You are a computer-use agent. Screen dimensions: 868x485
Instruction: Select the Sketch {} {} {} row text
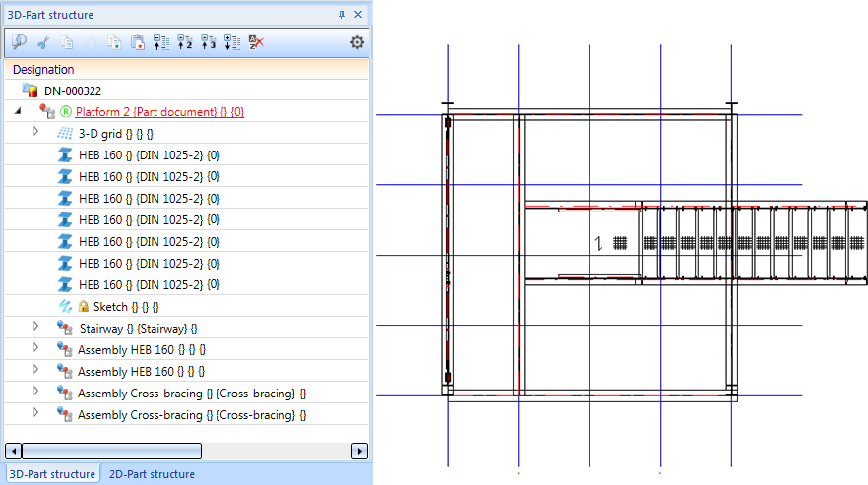tap(126, 306)
